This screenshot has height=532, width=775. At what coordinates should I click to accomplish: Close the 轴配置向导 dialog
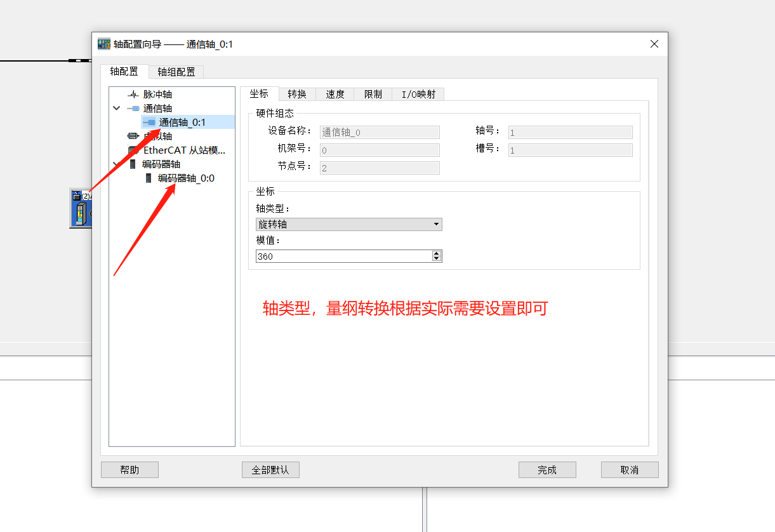tap(654, 44)
